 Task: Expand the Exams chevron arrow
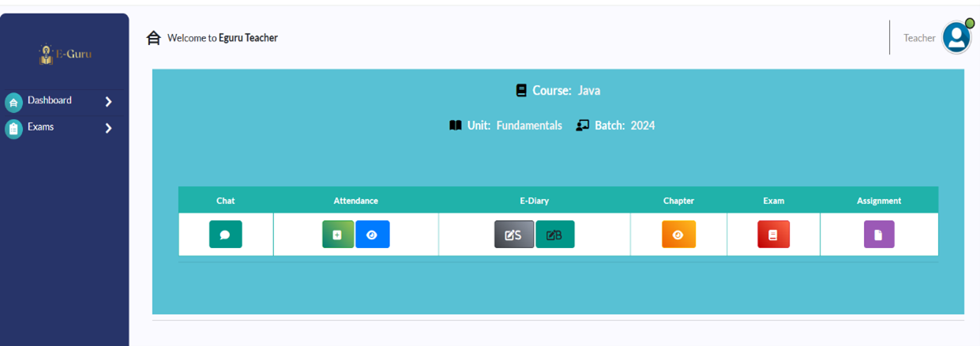109,128
